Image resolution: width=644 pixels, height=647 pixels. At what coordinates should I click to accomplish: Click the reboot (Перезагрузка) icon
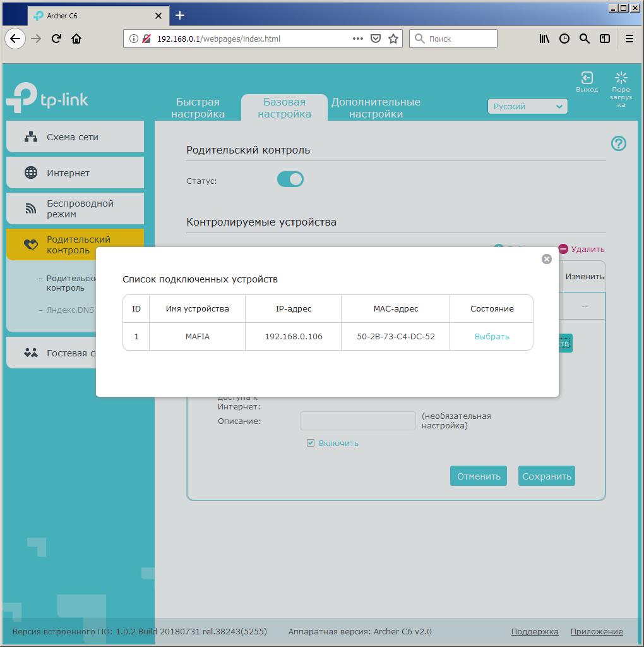[621, 78]
